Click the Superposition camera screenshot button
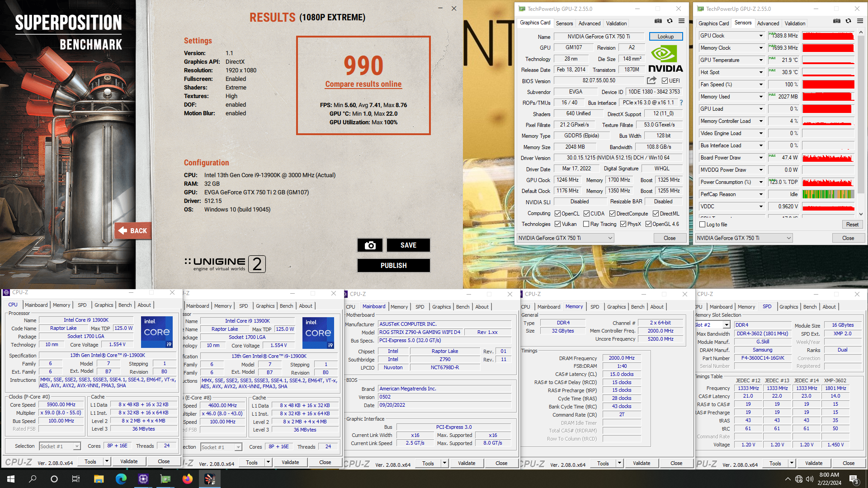The height and width of the screenshot is (488, 868). (x=370, y=245)
